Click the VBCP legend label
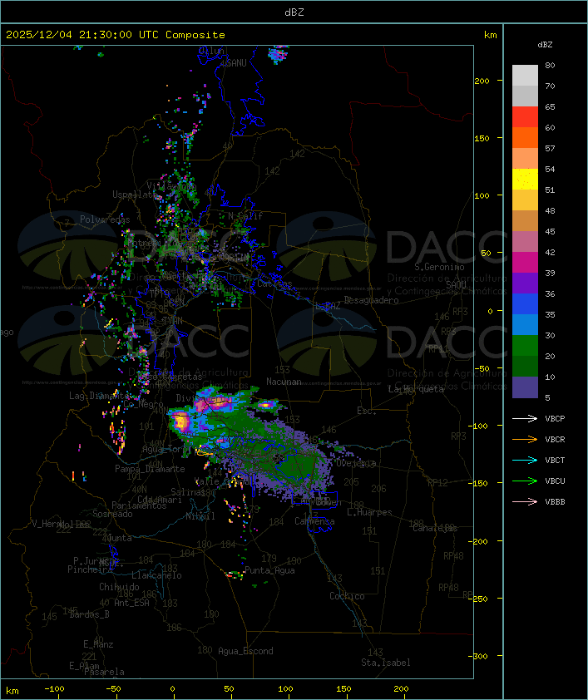Image resolution: width=588 pixels, height=700 pixels. (555, 419)
